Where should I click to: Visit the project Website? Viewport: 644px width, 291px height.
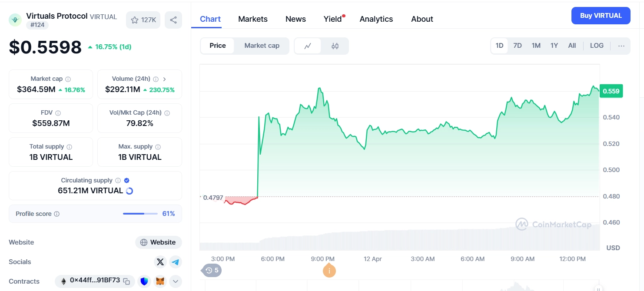[158, 242]
